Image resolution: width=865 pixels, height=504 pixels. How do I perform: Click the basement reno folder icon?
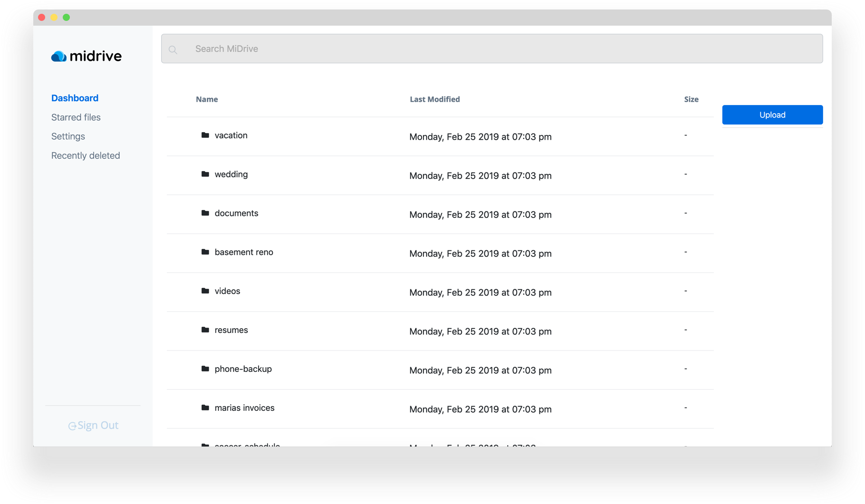(205, 252)
